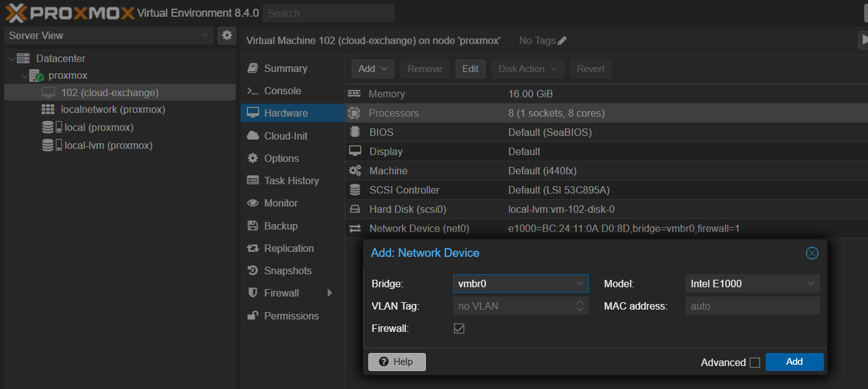Click the Revert button
This screenshot has width=868, height=389.
[590, 69]
